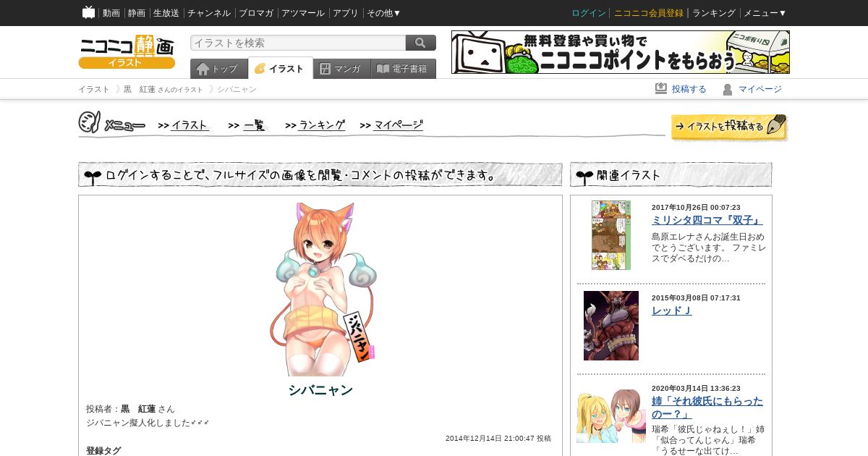868x456 pixels.
Task: Click the magnifier search button
Action: [x=421, y=43]
